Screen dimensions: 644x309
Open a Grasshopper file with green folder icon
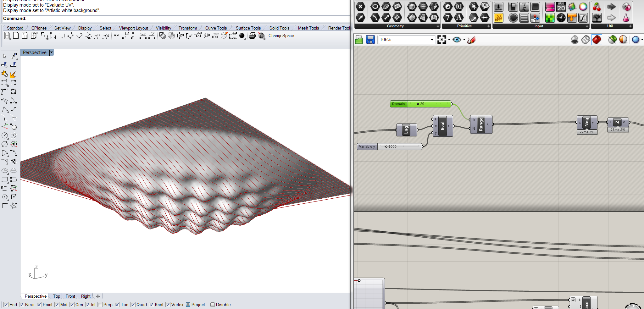click(359, 40)
